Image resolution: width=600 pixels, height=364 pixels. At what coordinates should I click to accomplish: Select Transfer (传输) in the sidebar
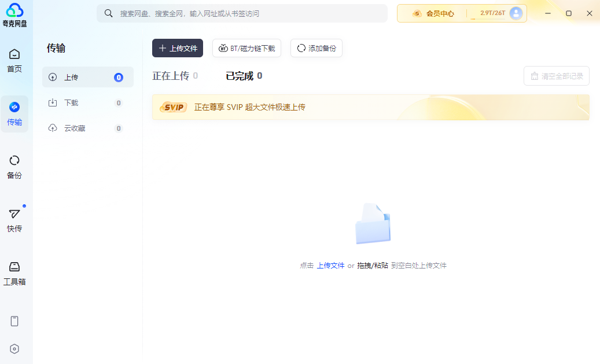click(x=14, y=113)
